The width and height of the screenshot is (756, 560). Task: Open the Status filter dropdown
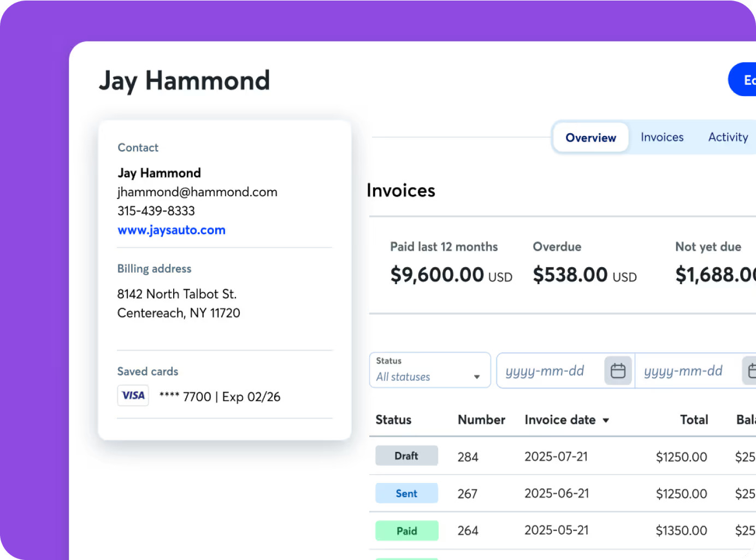pos(429,370)
